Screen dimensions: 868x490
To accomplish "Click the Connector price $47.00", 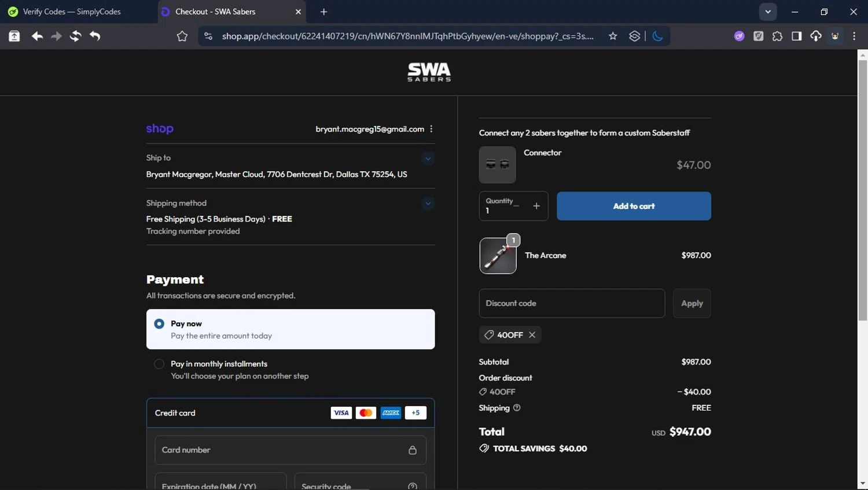I will [694, 165].
